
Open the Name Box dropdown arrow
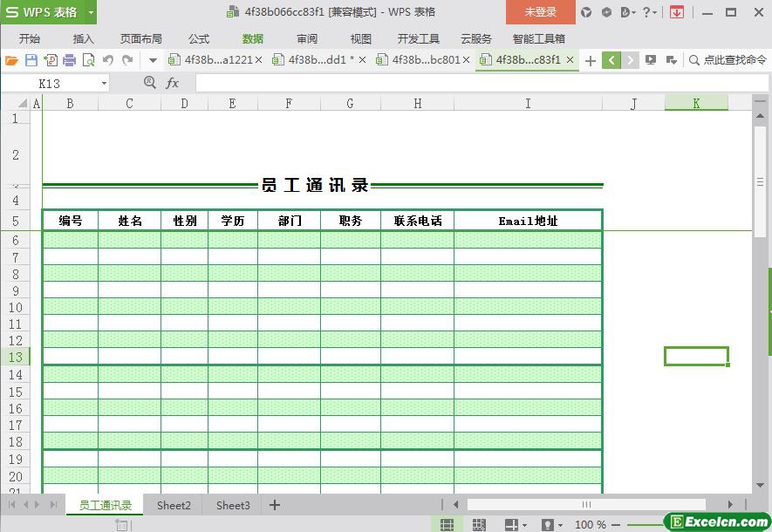[105, 83]
